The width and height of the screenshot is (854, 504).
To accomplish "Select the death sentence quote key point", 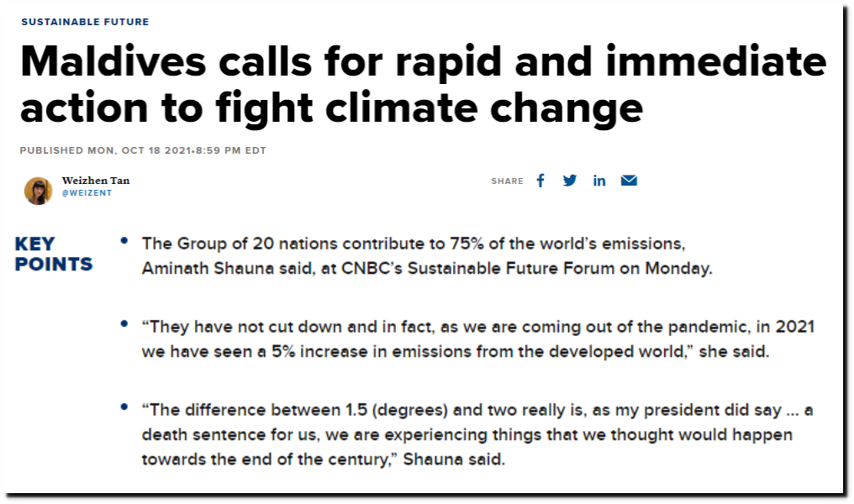I will point(477,434).
